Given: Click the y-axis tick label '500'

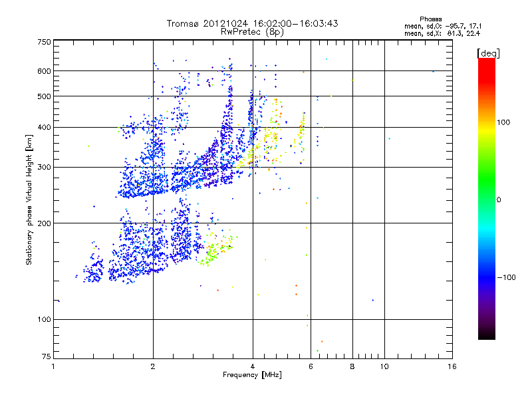Looking at the screenshot, I should (44, 96).
